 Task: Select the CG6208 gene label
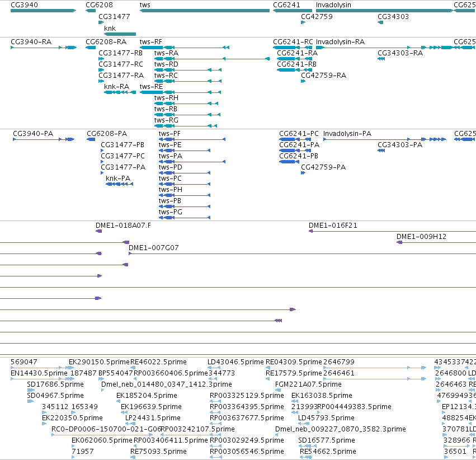coord(99,5)
